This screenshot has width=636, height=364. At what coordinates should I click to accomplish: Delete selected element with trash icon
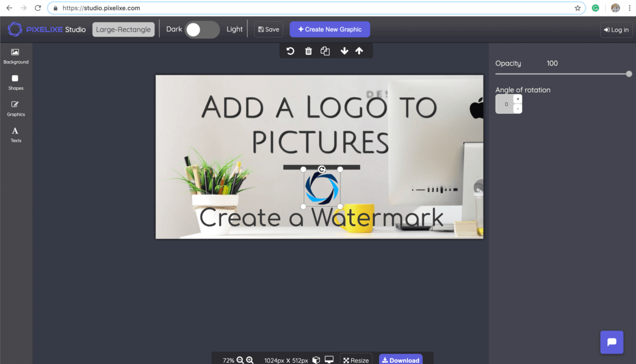[x=309, y=51]
